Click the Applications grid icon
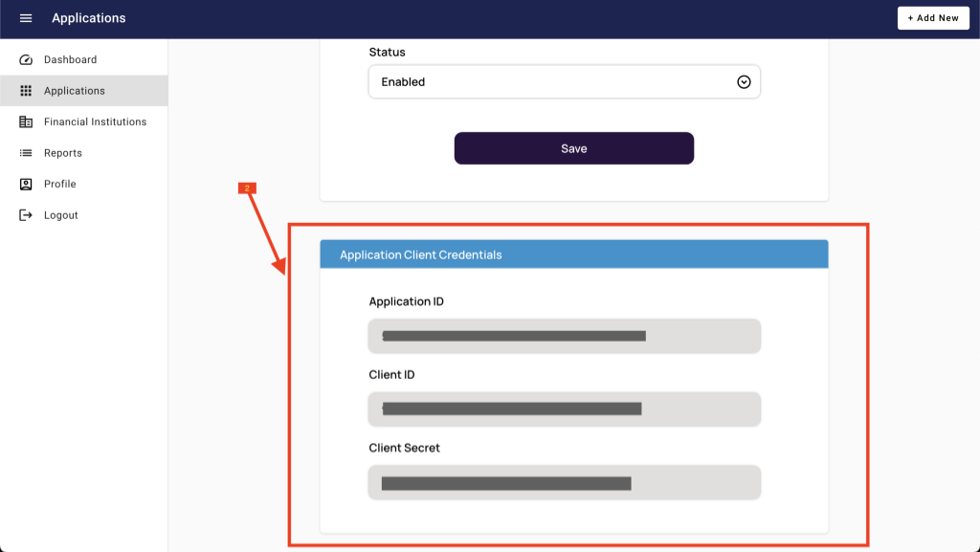The image size is (980, 552). pyautogui.click(x=26, y=91)
